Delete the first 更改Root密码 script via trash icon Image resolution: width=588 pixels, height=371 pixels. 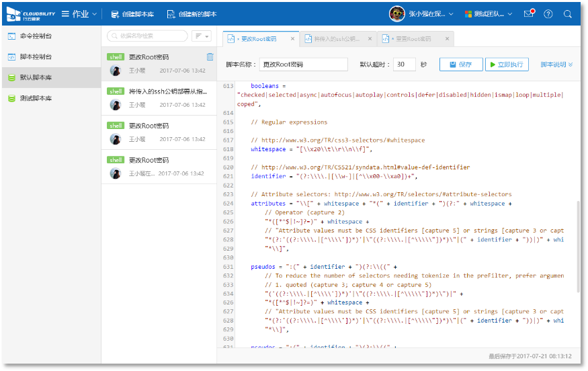pos(210,57)
